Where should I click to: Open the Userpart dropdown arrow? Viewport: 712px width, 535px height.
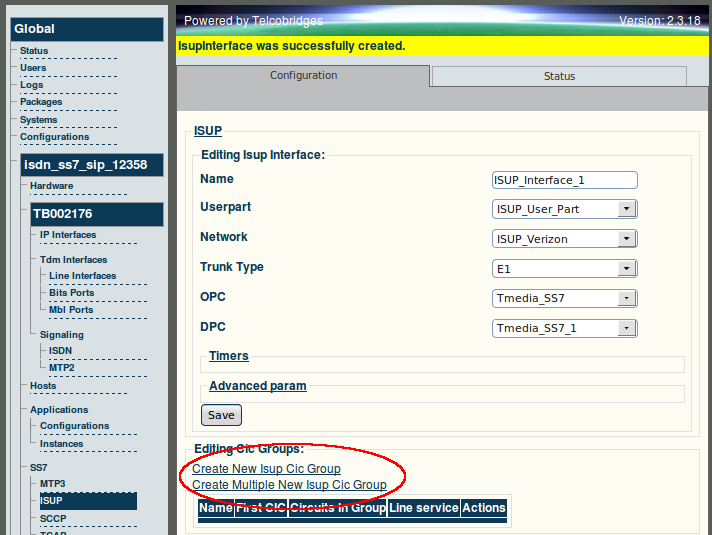tap(627, 209)
